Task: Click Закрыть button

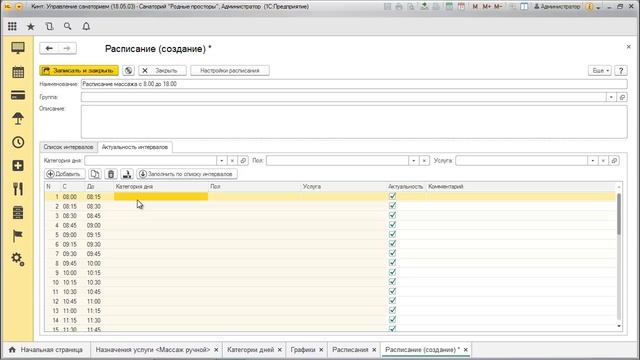Action: coord(162,71)
